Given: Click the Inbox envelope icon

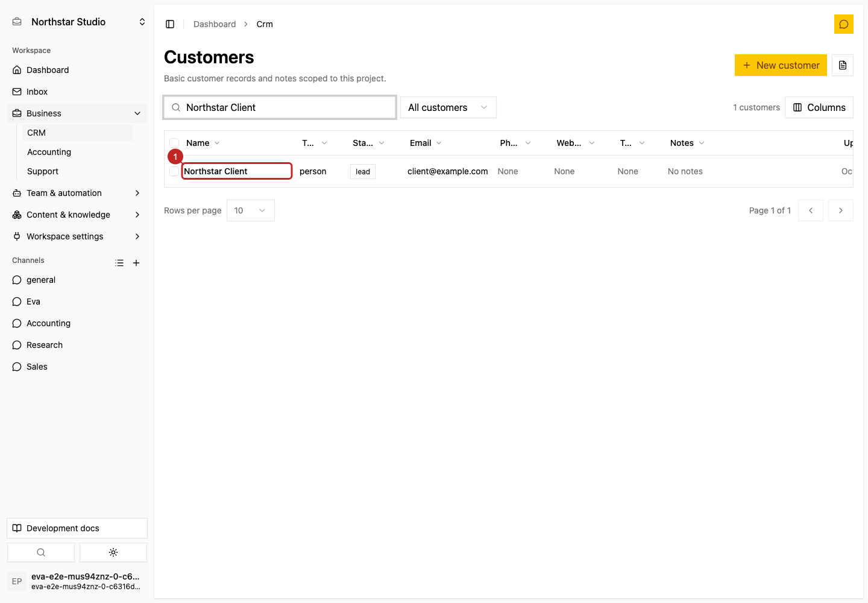Looking at the screenshot, I should point(17,92).
